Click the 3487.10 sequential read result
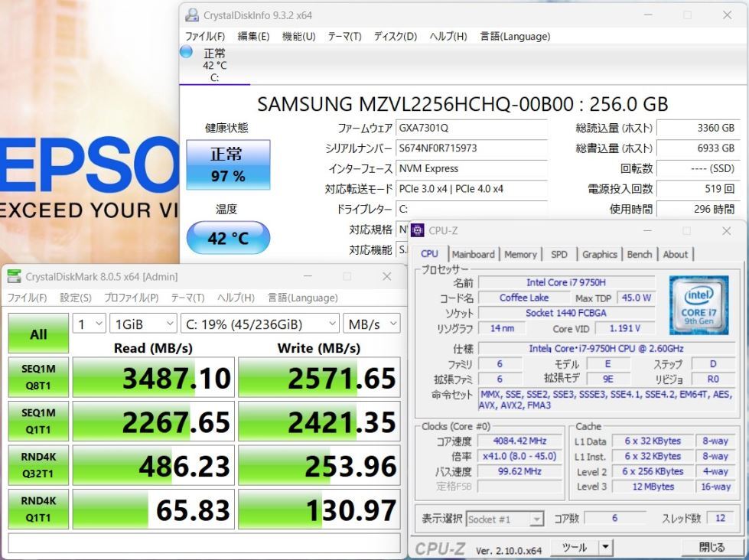 (x=153, y=377)
